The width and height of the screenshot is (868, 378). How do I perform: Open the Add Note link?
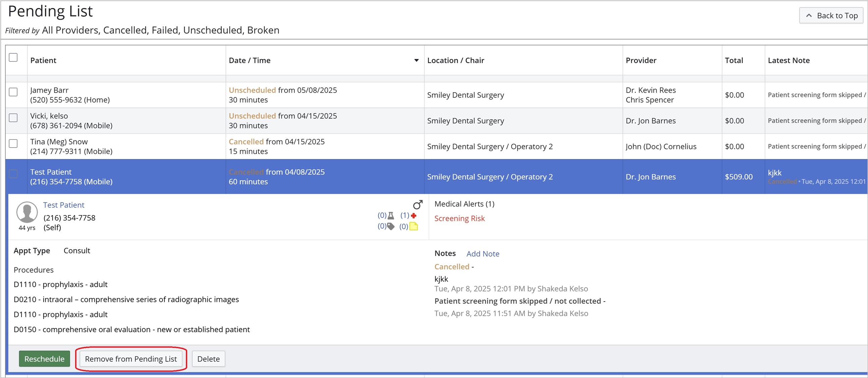[x=483, y=254]
